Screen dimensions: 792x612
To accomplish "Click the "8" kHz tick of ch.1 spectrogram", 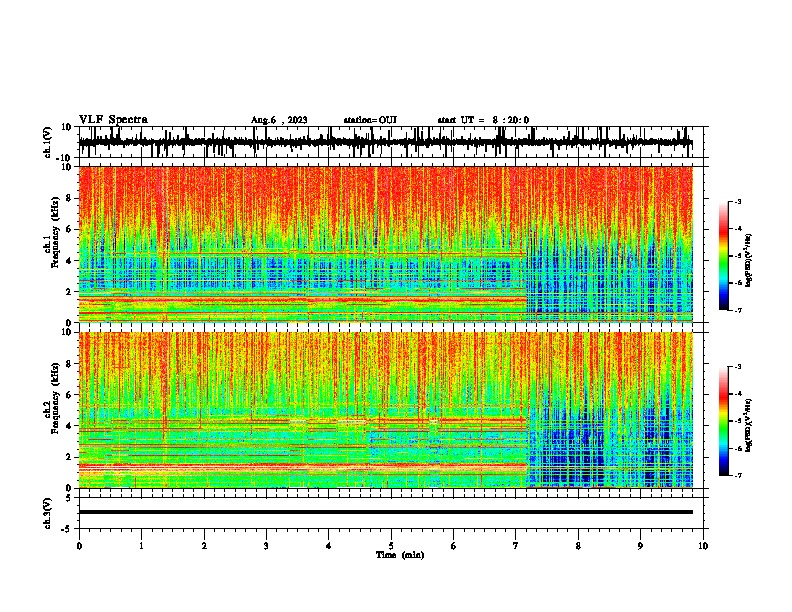I will pos(70,198).
